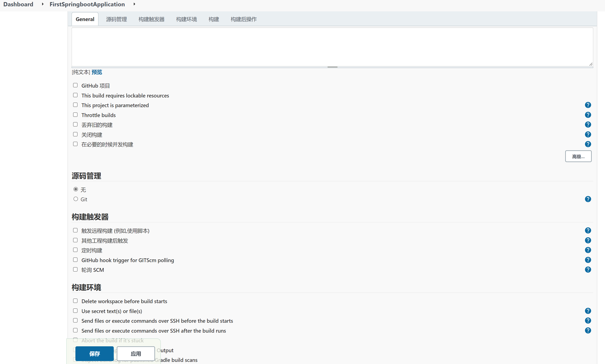The height and width of the screenshot is (364, 605).
Task: Check Delete workspace before build starts
Action: 75,301
